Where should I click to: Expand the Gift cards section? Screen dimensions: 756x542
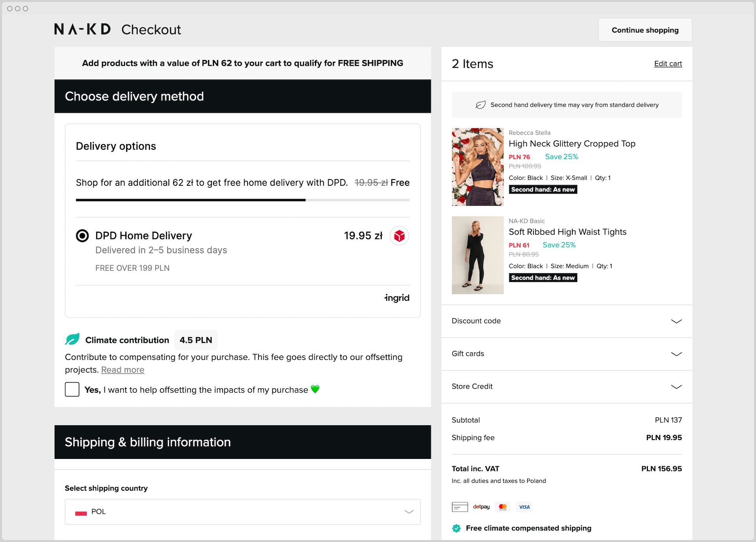567,354
